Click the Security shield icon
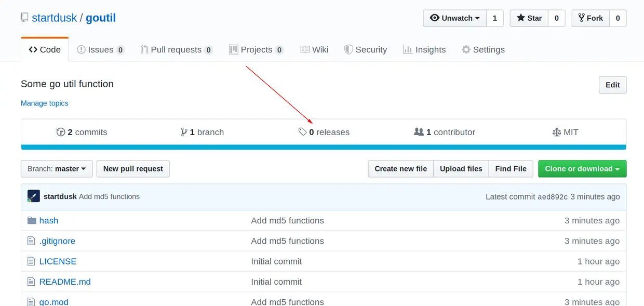This screenshot has height=306, width=644. [x=348, y=49]
